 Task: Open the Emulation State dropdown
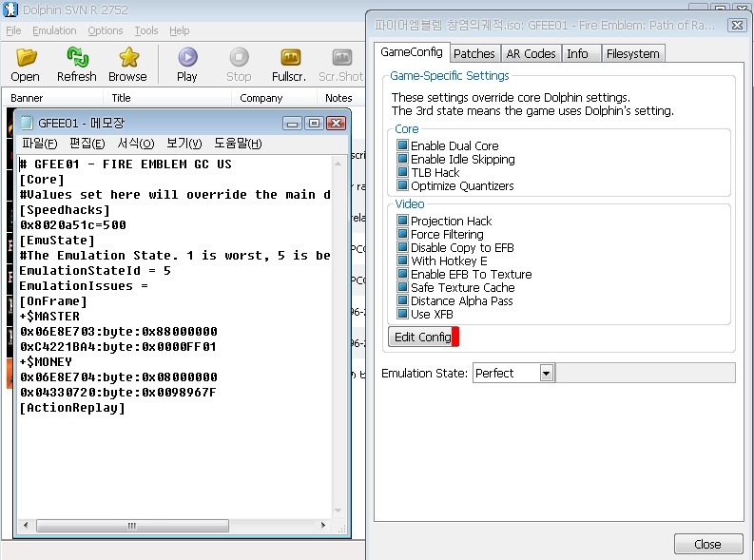pos(546,374)
